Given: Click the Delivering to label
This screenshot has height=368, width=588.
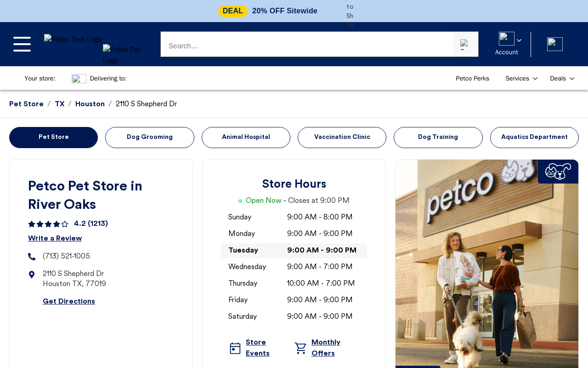Looking at the screenshot, I should (108, 79).
